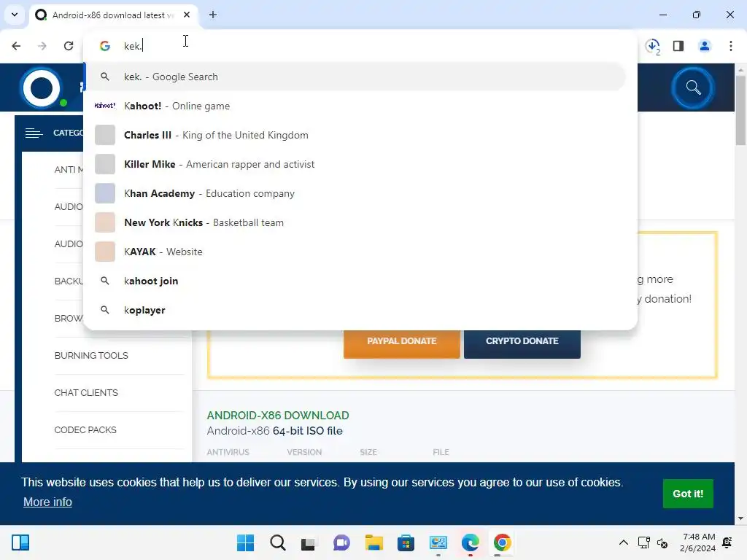Open Chat Clients category
Viewport: 747px width, 560px height.
tap(86, 393)
